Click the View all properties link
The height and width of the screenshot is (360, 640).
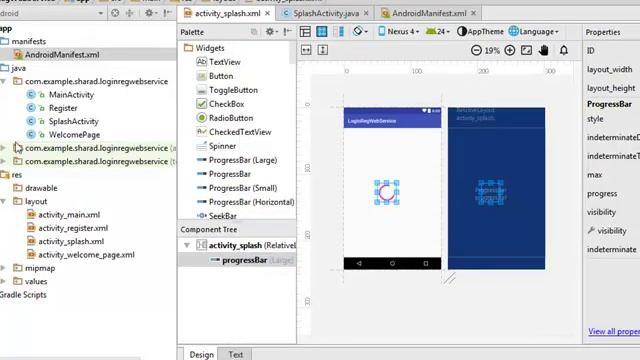coord(614,331)
